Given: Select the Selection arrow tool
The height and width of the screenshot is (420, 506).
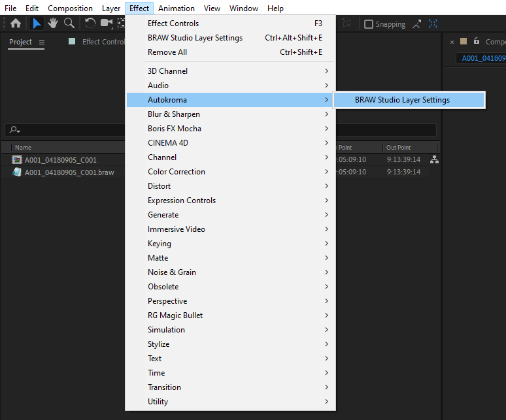Looking at the screenshot, I should point(38,24).
